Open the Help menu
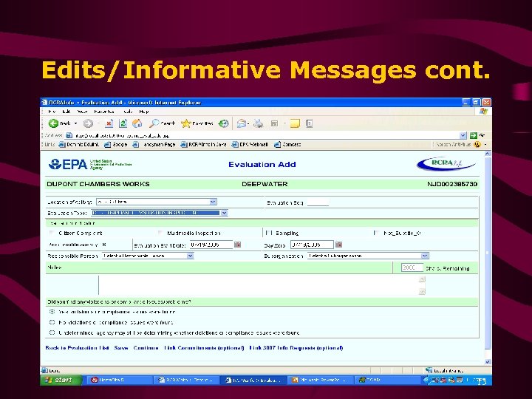The height and width of the screenshot is (399, 532). [144, 112]
